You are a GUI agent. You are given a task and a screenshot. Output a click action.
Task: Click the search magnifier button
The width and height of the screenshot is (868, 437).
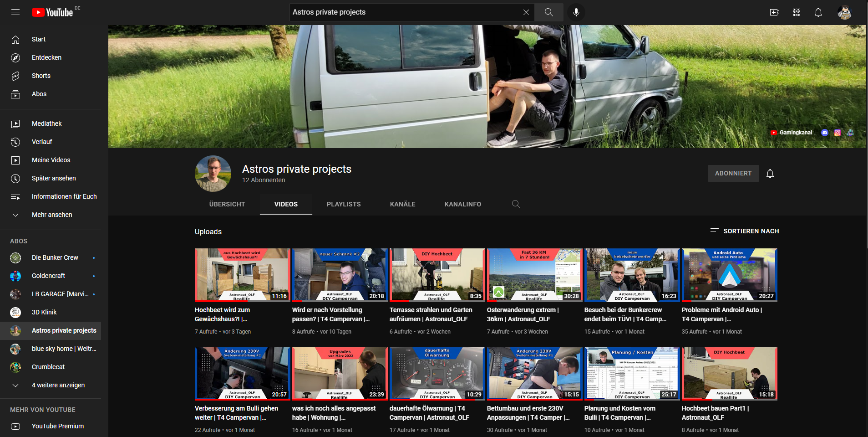pos(548,12)
